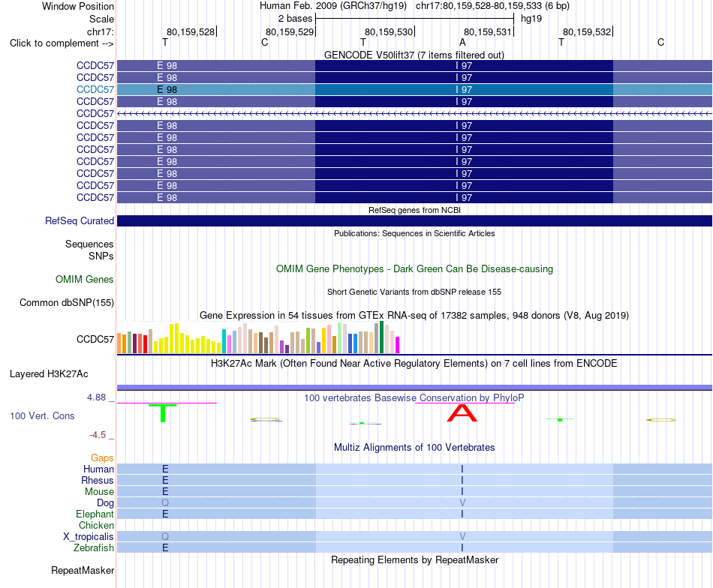The height and width of the screenshot is (588, 713).
Task: Click amino acid Q in Dog row
Action: coord(165,502)
